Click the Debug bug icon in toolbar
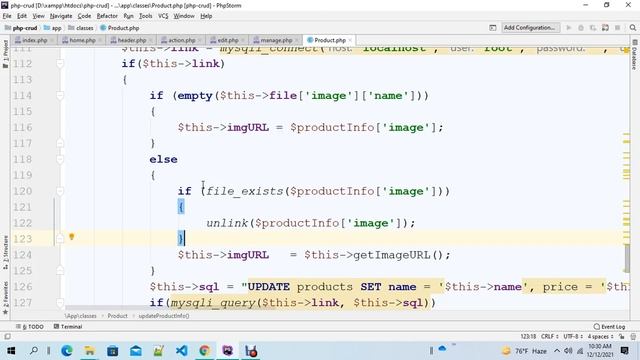This screenshot has height=360, width=640. (581, 28)
